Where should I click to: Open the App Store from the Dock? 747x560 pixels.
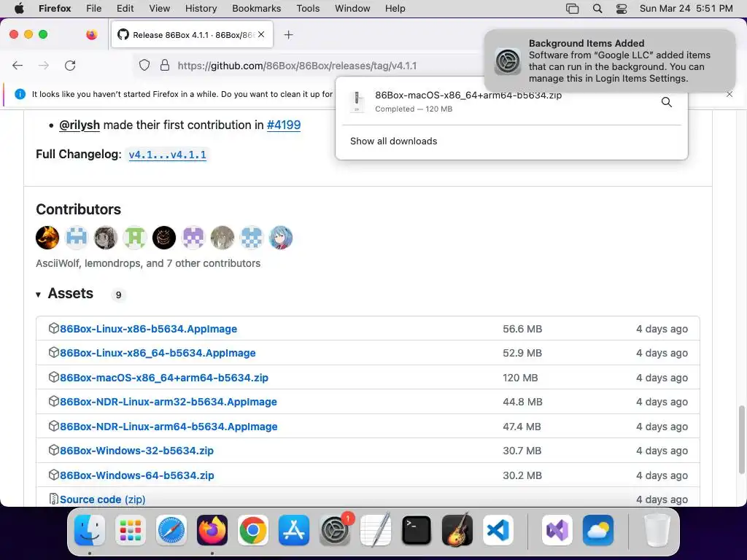point(294,530)
